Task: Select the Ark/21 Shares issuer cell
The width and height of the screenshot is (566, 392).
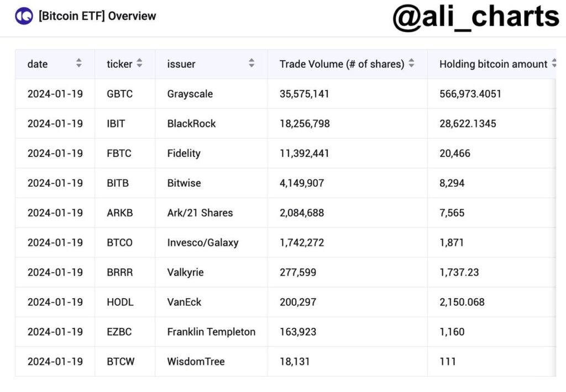Action: click(x=200, y=213)
